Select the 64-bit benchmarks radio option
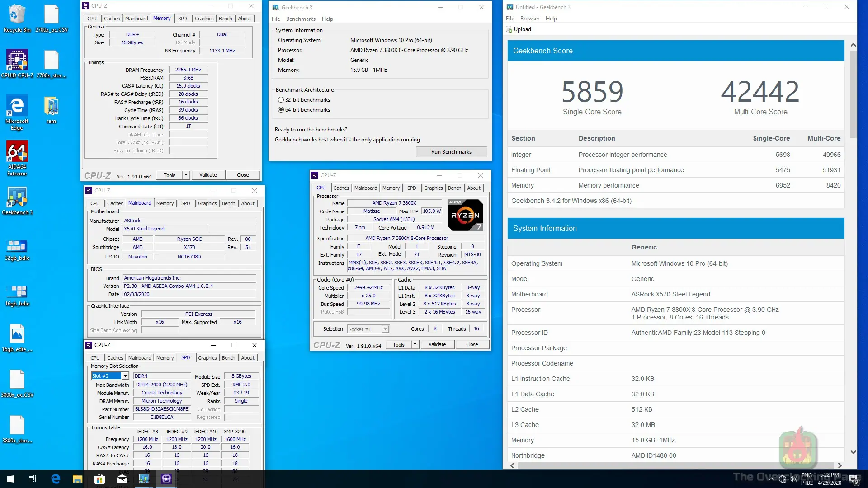The height and width of the screenshot is (488, 868). pyautogui.click(x=281, y=110)
